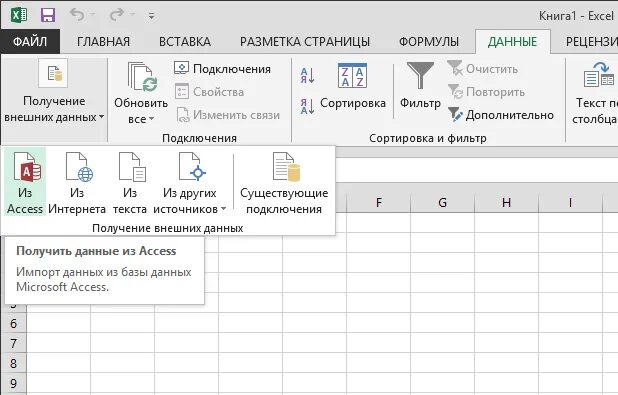Toggle the Фильтр funnel

pos(420,86)
